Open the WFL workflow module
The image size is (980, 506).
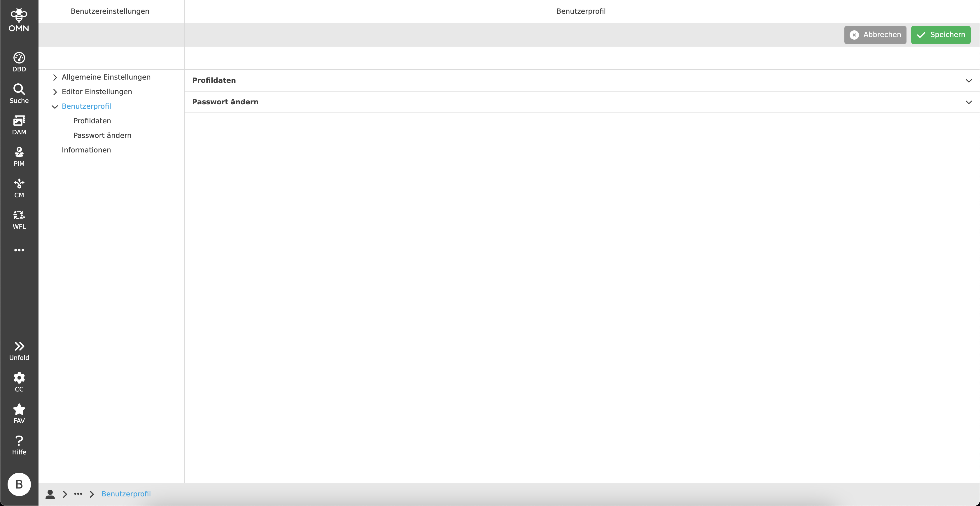click(19, 219)
